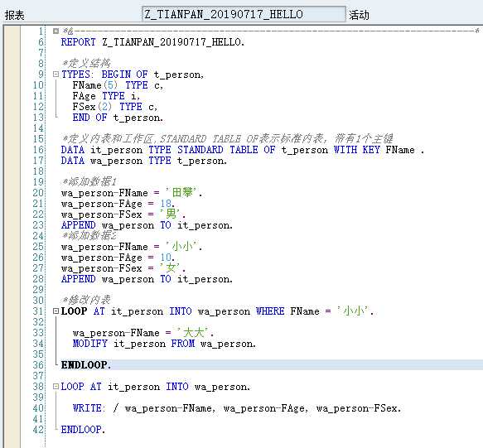Click 'MODIFY it_person FROM wa_person.' line

pyautogui.click(x=164, y=344)
